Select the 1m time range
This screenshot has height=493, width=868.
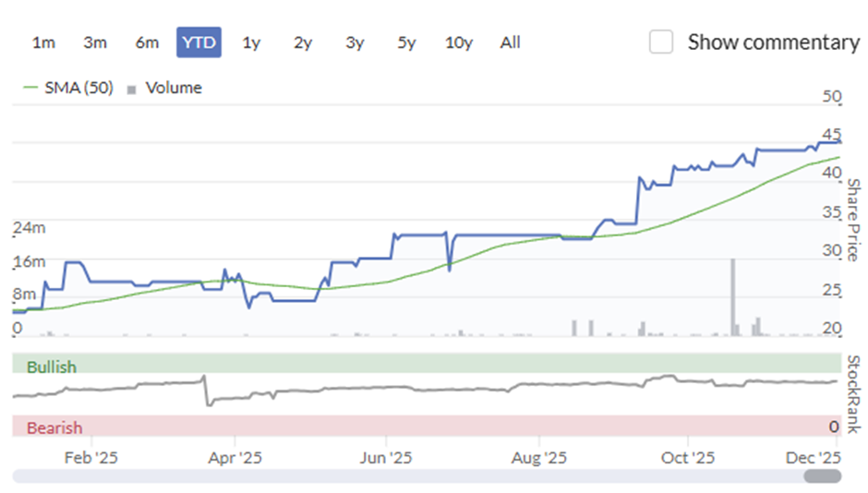[43, 42]
